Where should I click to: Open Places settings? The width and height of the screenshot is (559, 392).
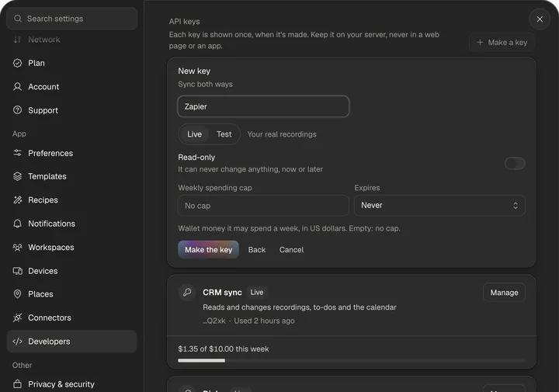click(71, 294)
